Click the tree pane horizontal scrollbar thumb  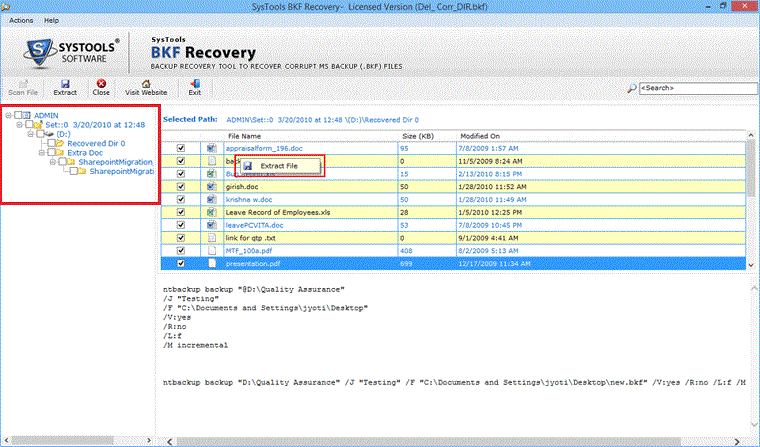[x=63, y=440]
